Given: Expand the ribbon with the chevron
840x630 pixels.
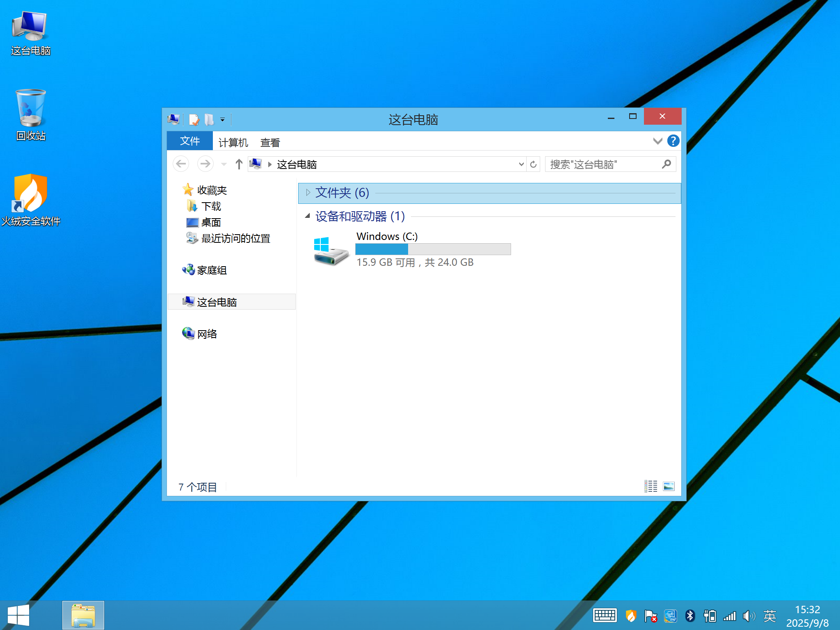Looking at the screenshot, I should (x=657, y=141).
